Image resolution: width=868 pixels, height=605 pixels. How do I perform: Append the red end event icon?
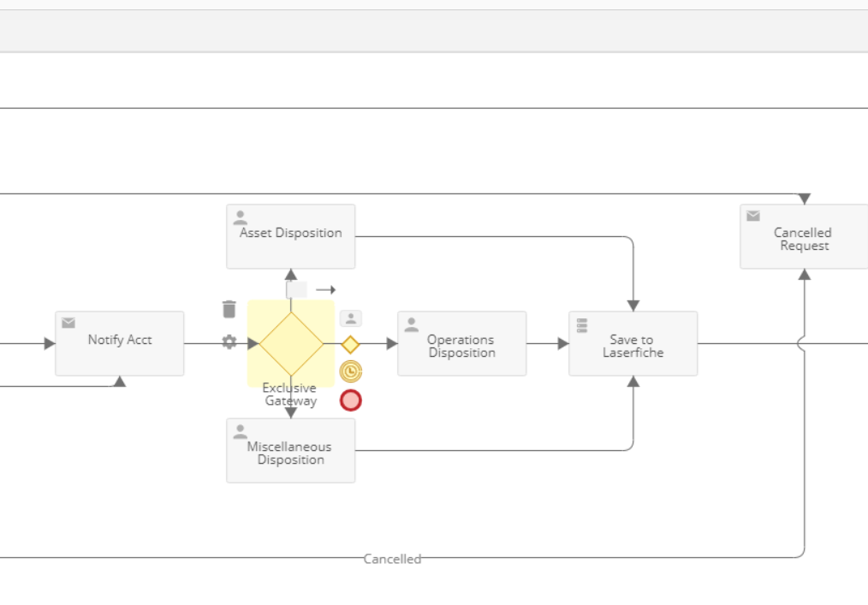[x=350, y=400]
